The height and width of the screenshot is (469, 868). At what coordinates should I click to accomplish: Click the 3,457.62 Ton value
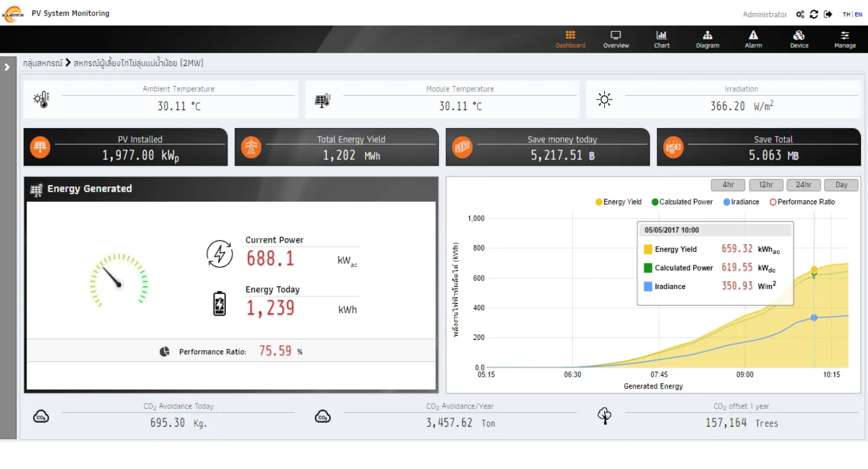coord(461,423)
